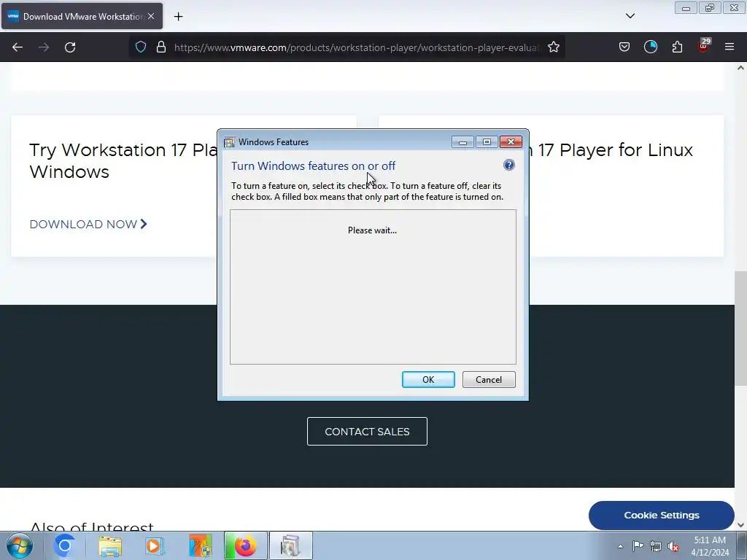Open Windows Features help question icon
The height and width of the screenshot is (560, 747).
(x=508, y=166)
